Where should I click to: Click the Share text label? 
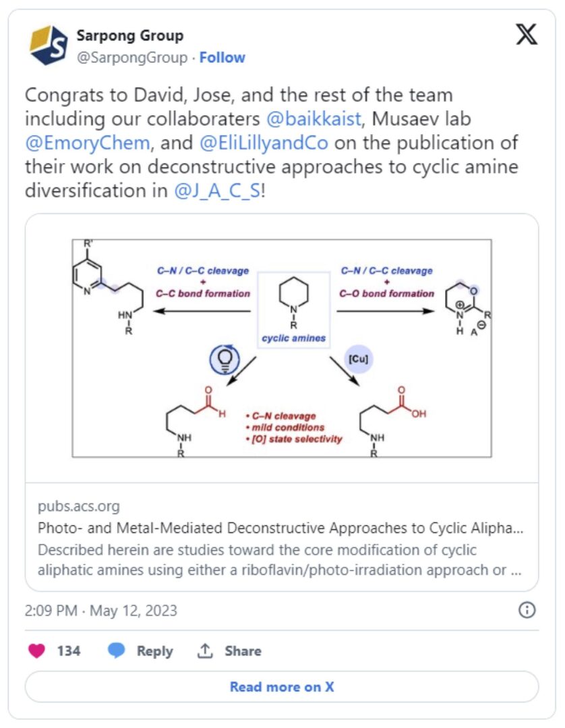coord(243,651)
